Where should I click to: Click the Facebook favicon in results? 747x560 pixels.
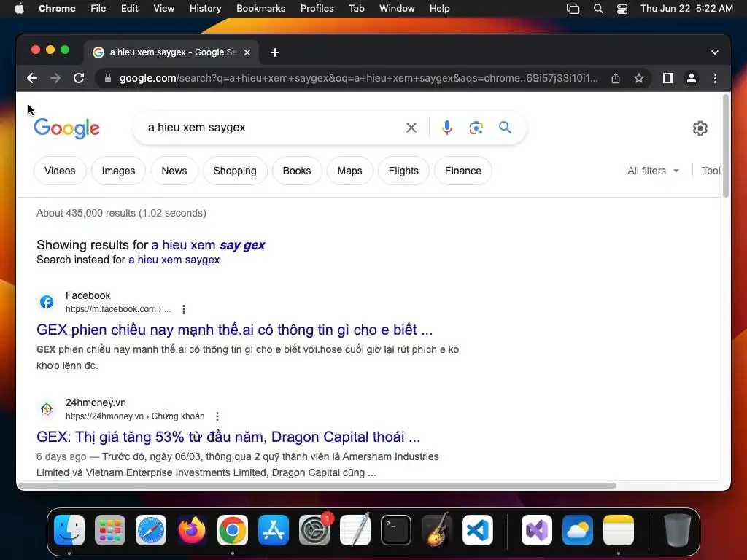[47, 302]
